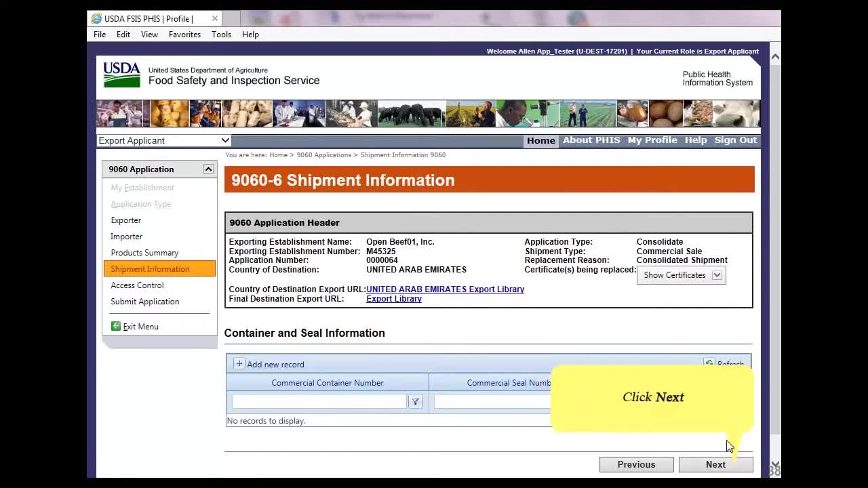Click the USDA logo

pos(122,75)
